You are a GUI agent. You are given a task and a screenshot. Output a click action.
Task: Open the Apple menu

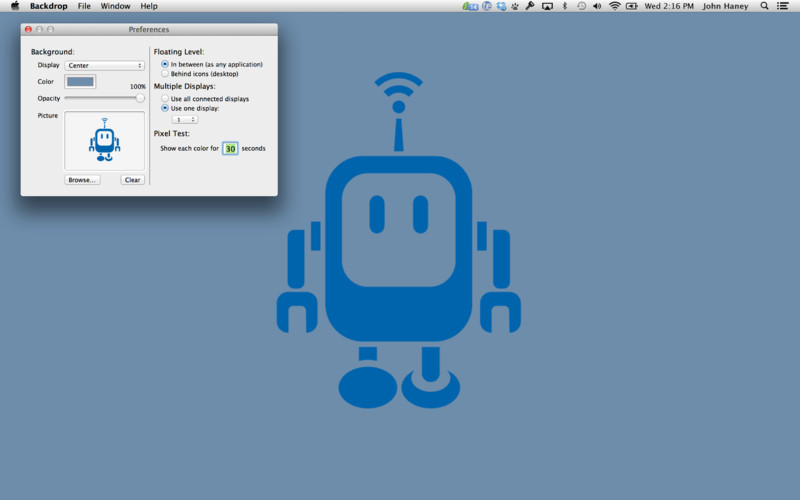click(14, 6)
